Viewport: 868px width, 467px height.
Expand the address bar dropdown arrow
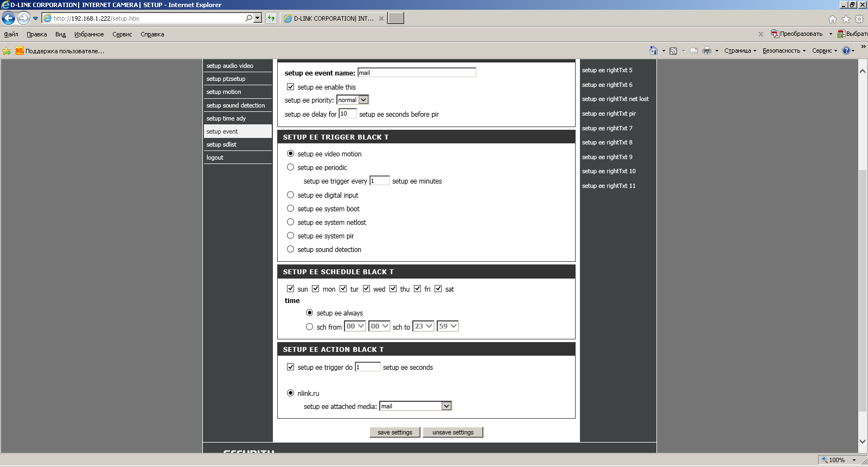coord(258,18)
